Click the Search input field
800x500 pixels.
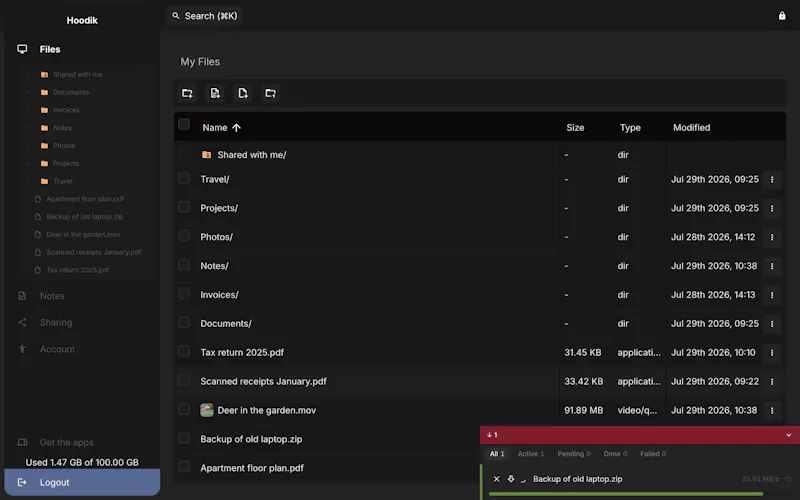204,16
